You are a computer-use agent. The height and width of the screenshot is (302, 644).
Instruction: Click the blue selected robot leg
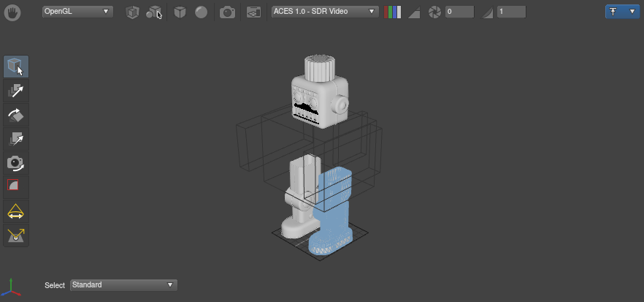(x=332, y=212)
